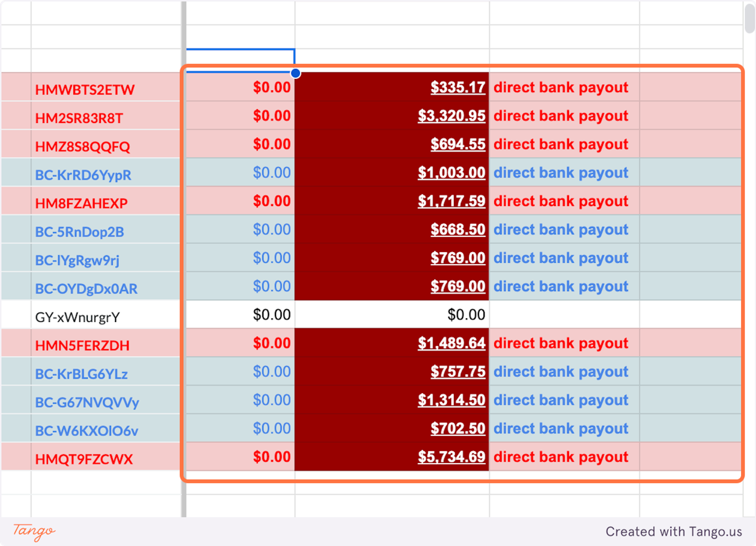Click the $694.55 amount link
This screenshot has height=546, width=756.
pyautogui.click(x=458, y=145)
